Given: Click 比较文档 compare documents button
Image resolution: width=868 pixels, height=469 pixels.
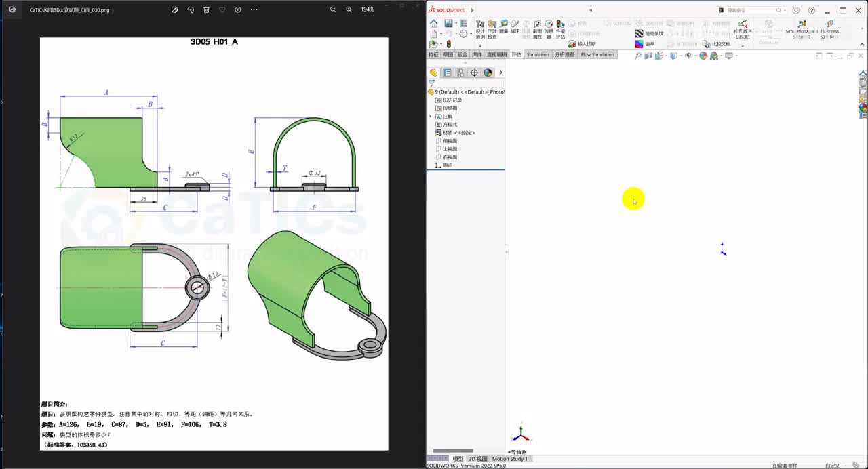Looking at the screenshot, I should tap(716, 44).
